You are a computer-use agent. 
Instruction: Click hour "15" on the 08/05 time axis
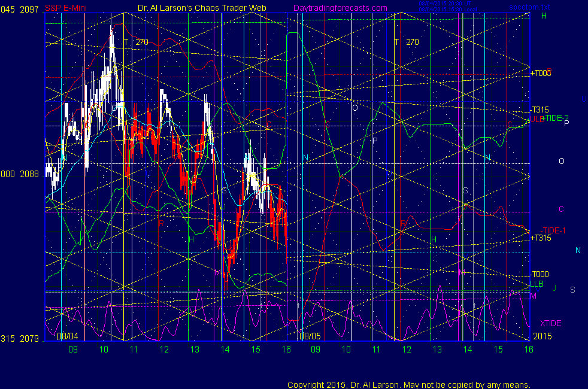click(x=498, y=350)
